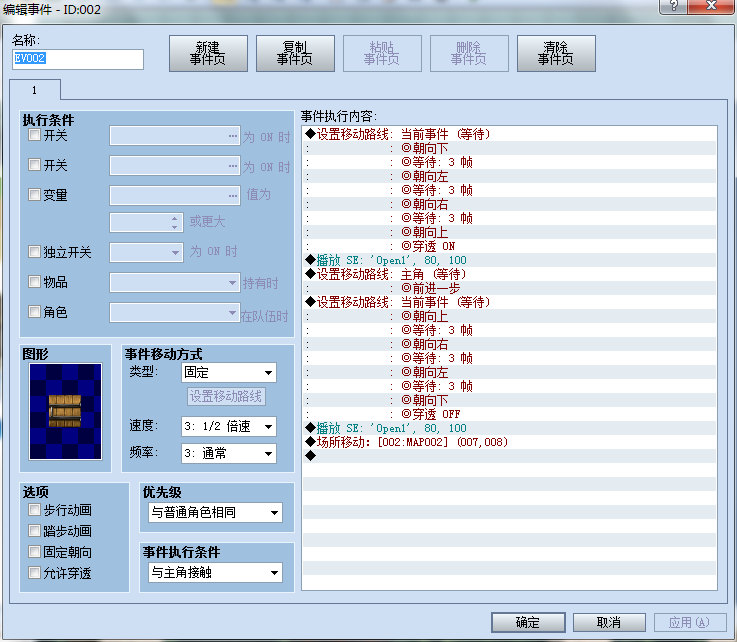The width and height of the screenshot is (737, 642).
Task: Toggle the 步行动画 option
Action: (34, 509)
